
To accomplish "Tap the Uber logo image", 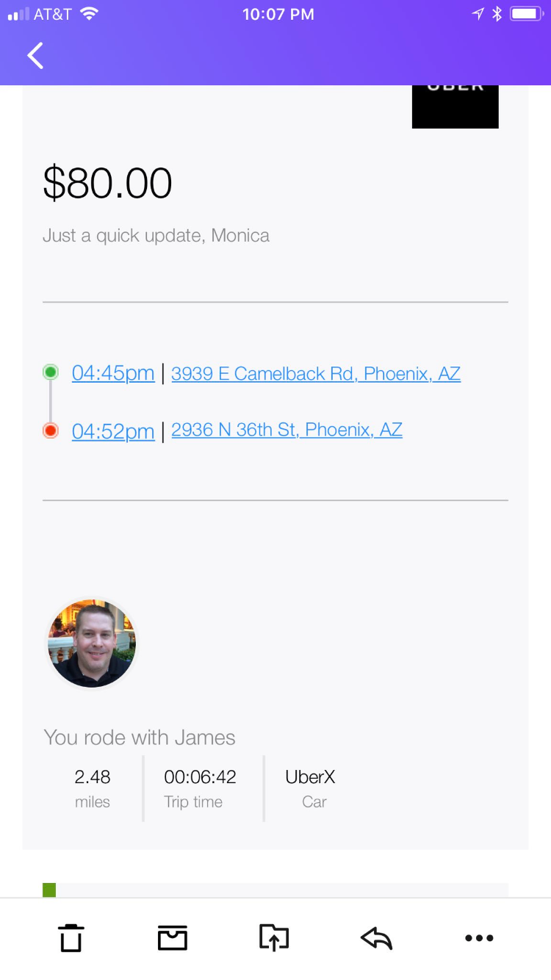I will [x=455, y=107].
